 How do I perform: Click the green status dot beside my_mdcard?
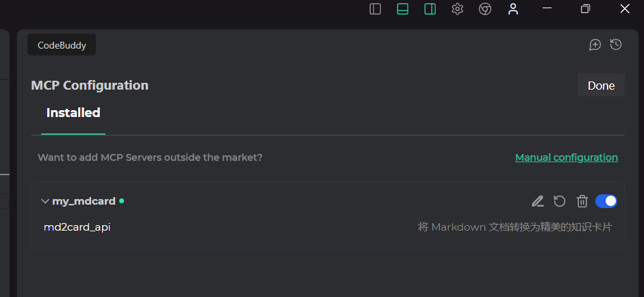pos(121,201)
